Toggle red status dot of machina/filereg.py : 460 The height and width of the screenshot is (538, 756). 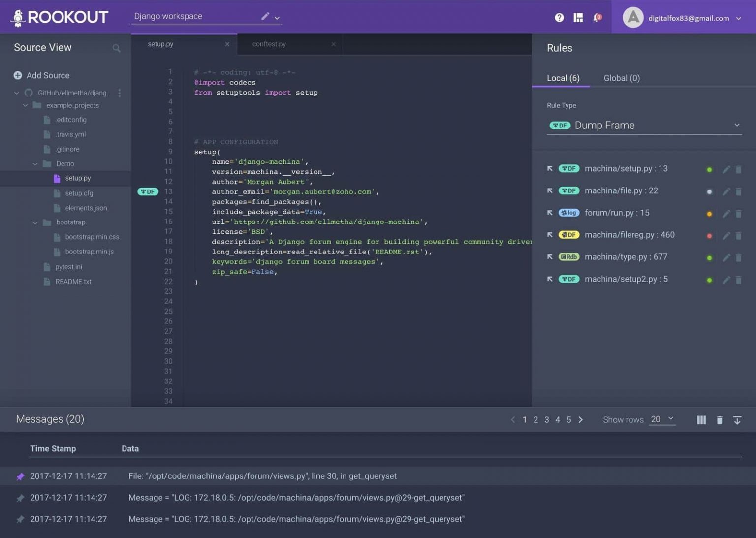click(x=709, y=236)
